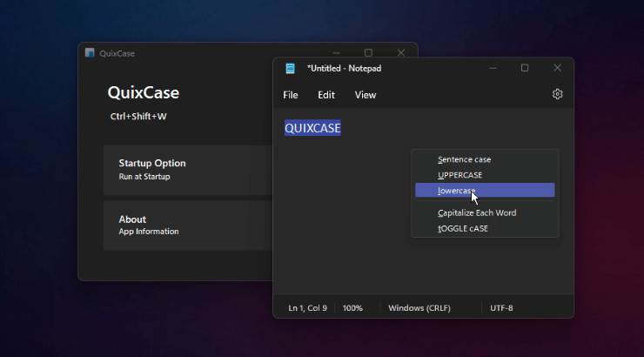
Task: Open About App Information card in QuixCase
Action: point(188,226)
